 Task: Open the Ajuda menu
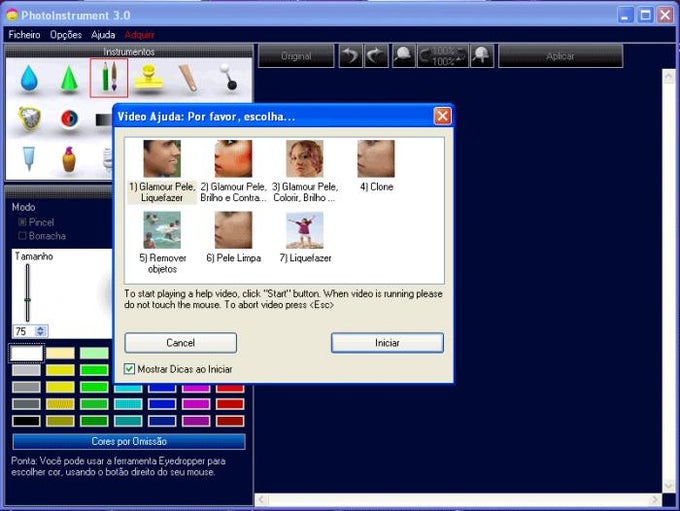(103, 35)
